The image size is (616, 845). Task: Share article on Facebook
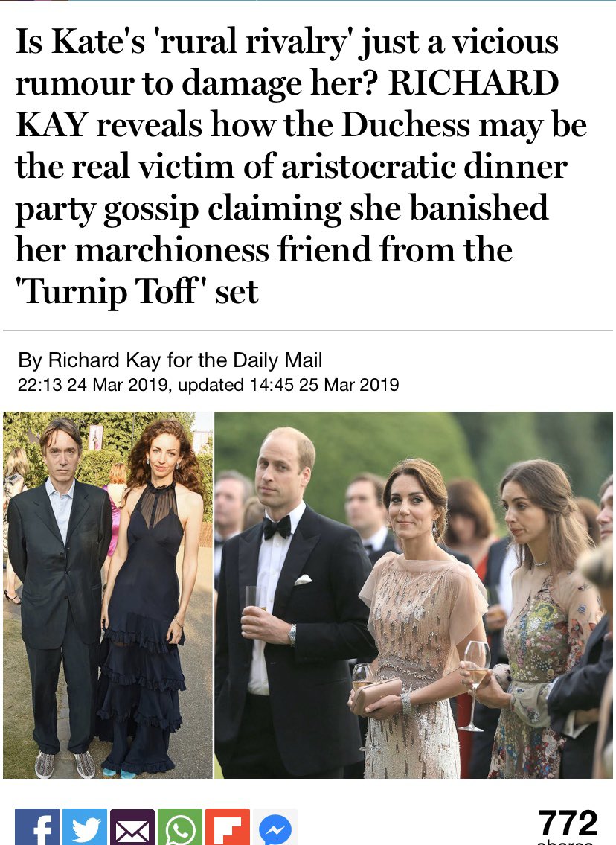pos(37,826)
